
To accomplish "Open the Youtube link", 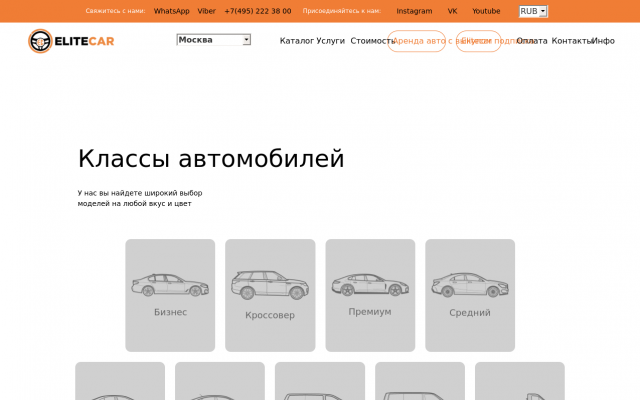I will tap(486, 11).
